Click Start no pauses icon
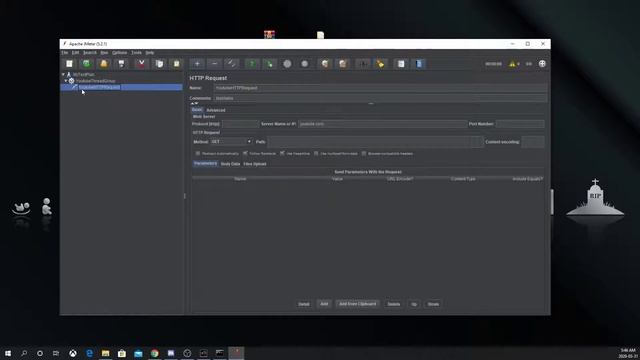640x360 pixels. [x=269, y=64]
